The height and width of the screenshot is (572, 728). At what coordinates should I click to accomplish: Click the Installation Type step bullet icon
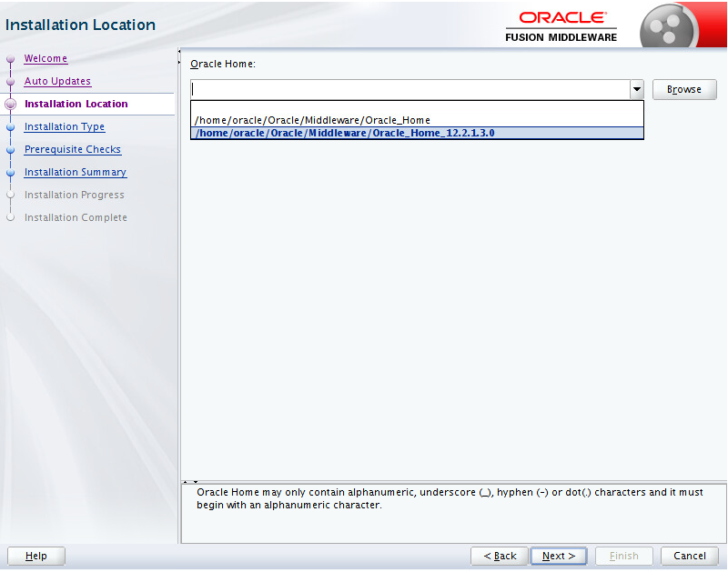point(10,127)
